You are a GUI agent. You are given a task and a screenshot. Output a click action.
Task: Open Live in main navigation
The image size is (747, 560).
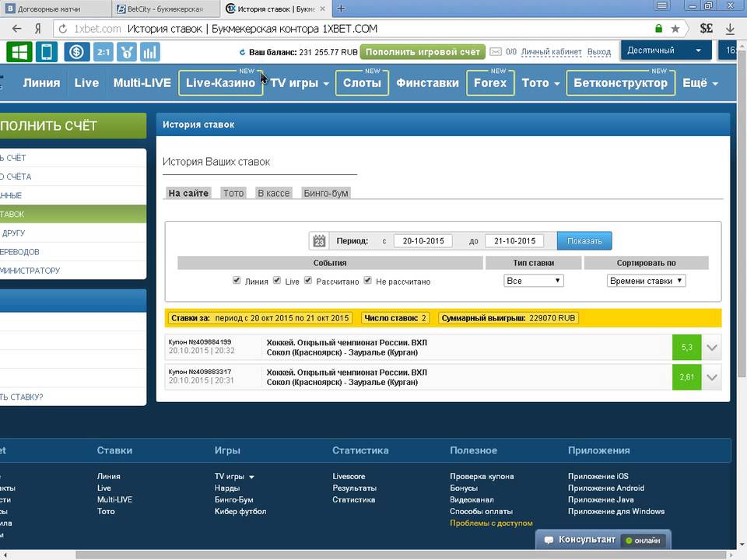click(x=86, y=83)
